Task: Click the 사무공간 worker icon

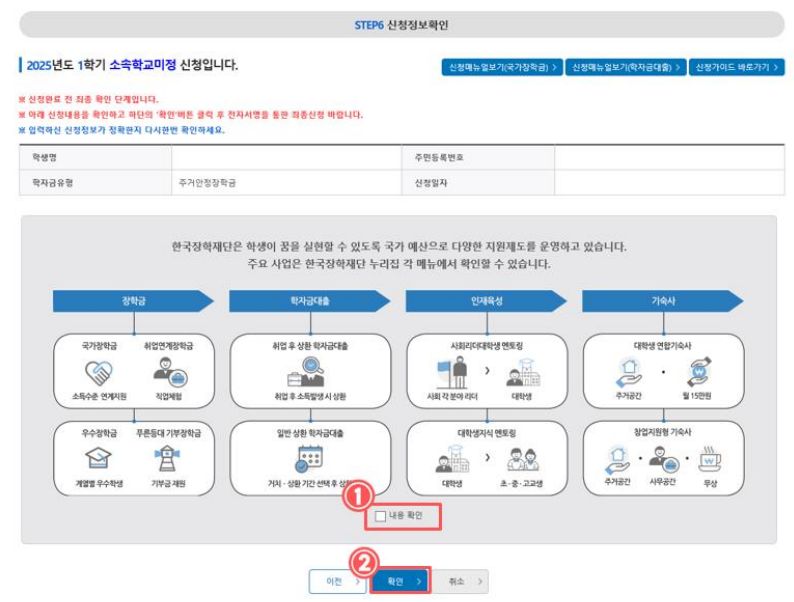Action: pyautogui.click(x=663, y=459)
